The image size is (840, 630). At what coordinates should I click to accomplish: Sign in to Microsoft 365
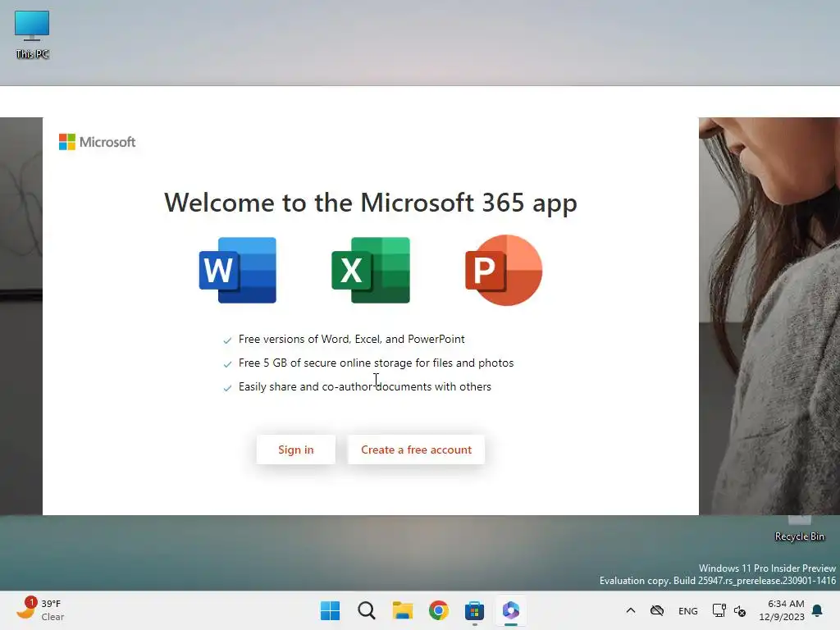[x=295, y=450]
